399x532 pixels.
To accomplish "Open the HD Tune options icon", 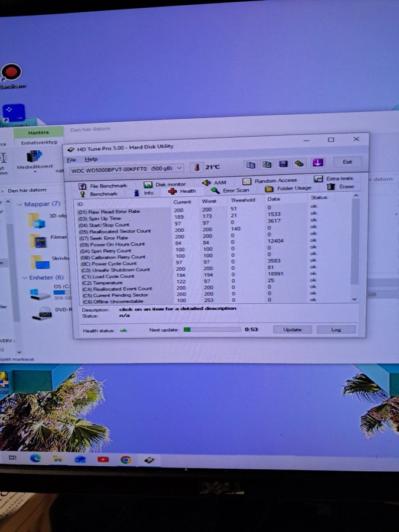I will click(x=300, y=163).
